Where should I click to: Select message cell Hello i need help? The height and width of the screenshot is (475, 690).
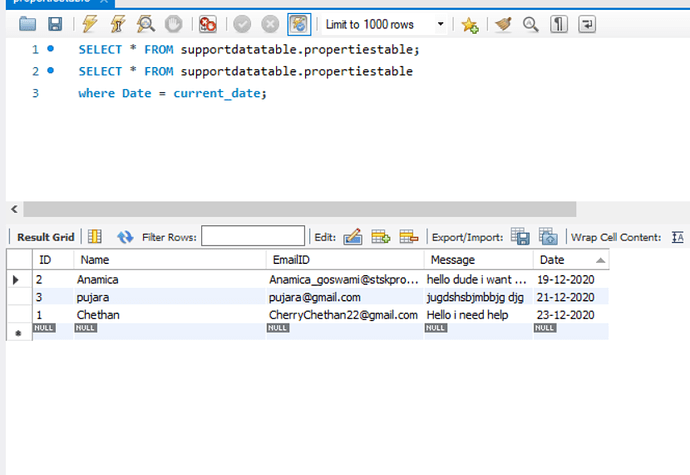[478, 315]
